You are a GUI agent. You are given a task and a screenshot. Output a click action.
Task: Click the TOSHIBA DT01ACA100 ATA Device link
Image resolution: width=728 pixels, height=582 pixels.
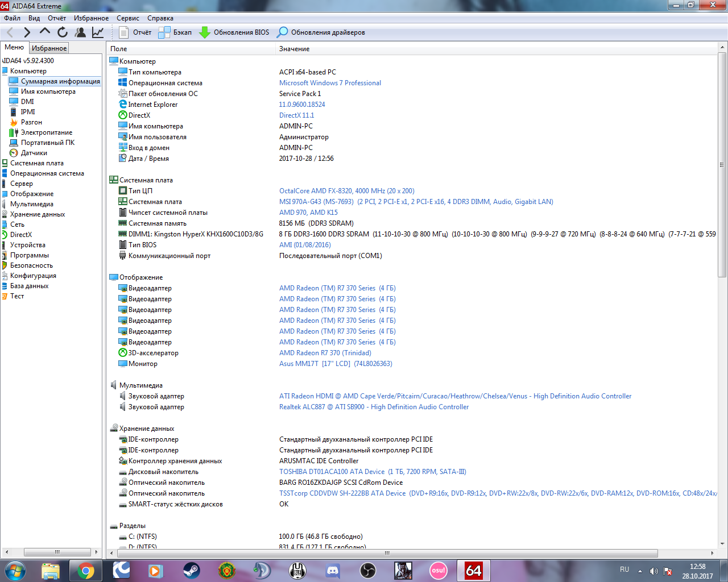coord(373,472)
